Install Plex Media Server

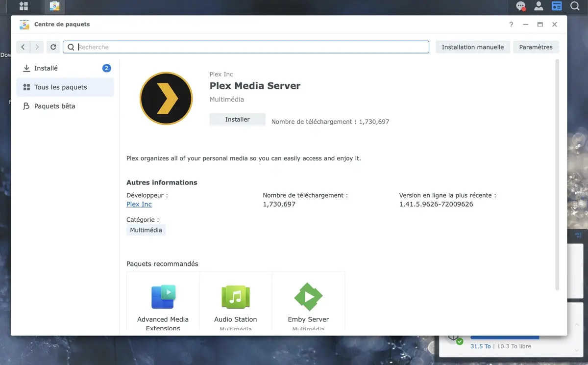237,119
